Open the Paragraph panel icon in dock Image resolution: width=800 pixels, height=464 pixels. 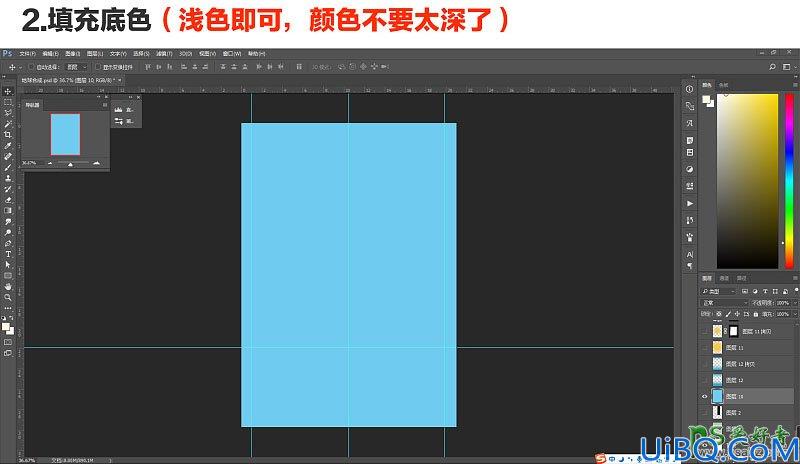(x=689, y=265)
